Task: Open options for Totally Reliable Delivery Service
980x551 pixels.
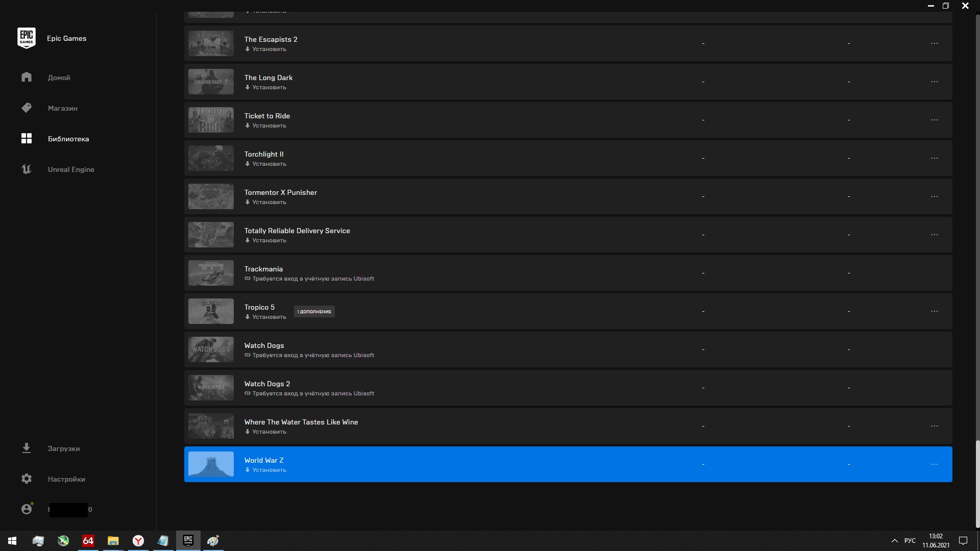Action: click(x=935, y=235)
